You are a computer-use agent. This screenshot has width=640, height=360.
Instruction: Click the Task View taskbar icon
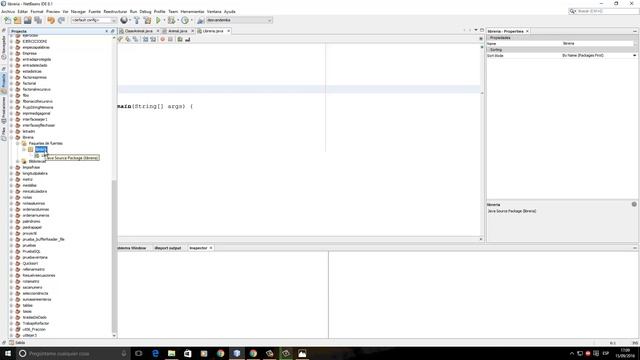click(139, 353)
